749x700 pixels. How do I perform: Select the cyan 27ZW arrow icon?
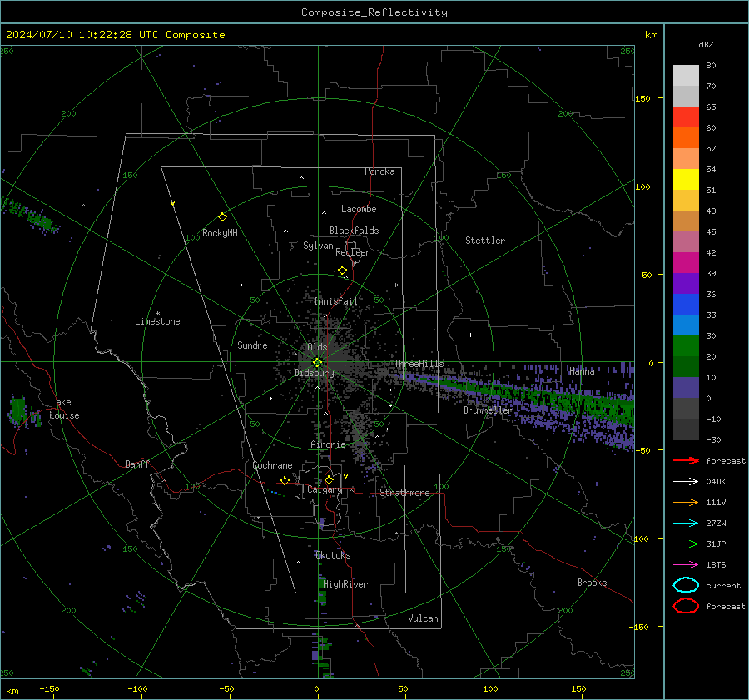[x=686, y=524]
